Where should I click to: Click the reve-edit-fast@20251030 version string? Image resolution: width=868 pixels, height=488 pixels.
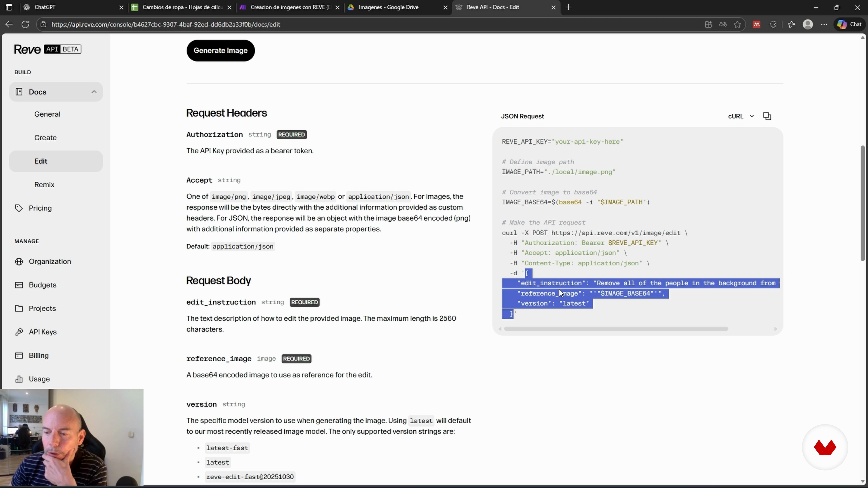coord(250,477)
